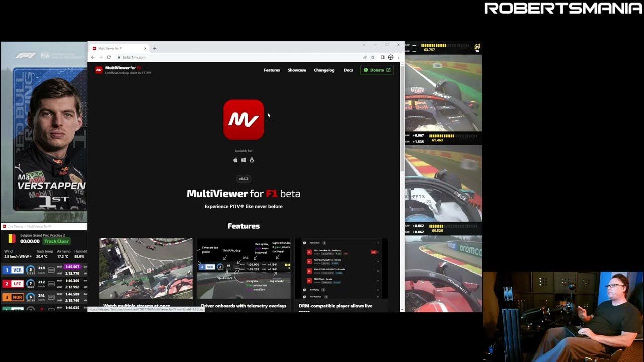The image size is (644, 362).
Task: Click the Live Timing window title bar icon
Action: pos(4,227)
